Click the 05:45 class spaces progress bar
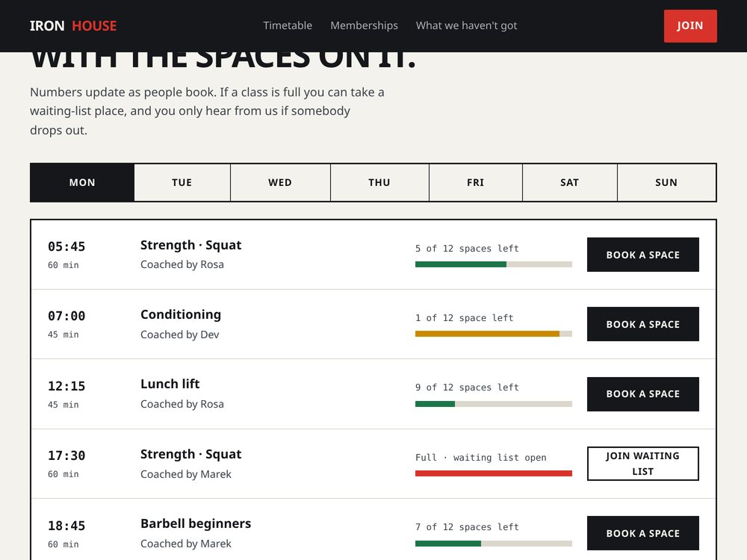 click(x=494, y=264)
